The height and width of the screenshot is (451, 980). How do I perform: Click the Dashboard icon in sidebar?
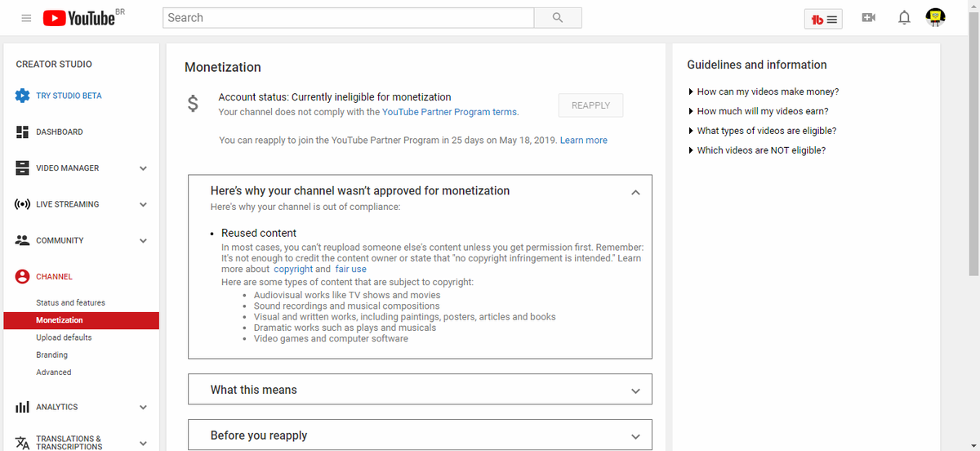[23, 132]
